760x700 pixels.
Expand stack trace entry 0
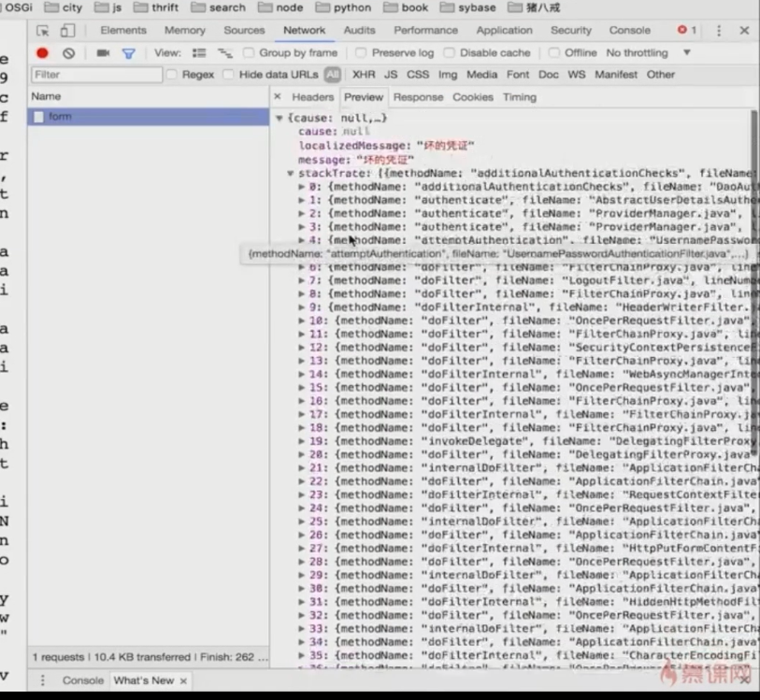[302, 187]
